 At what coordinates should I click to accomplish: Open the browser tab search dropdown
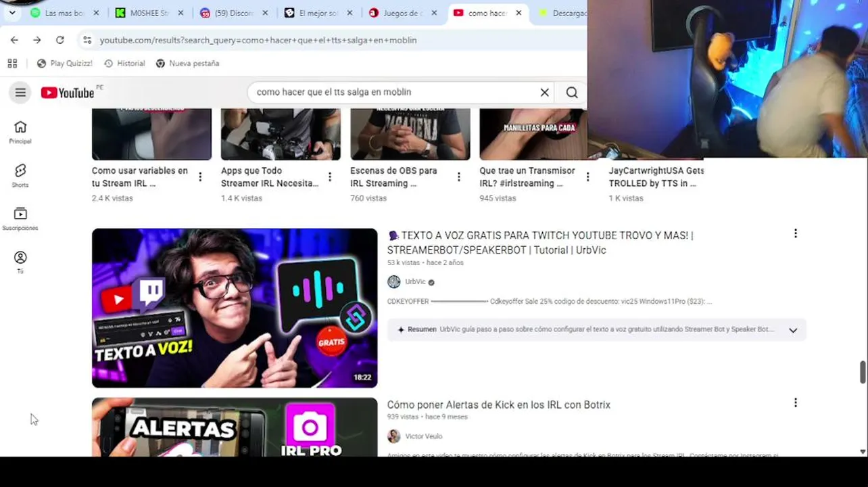[12, 13]
